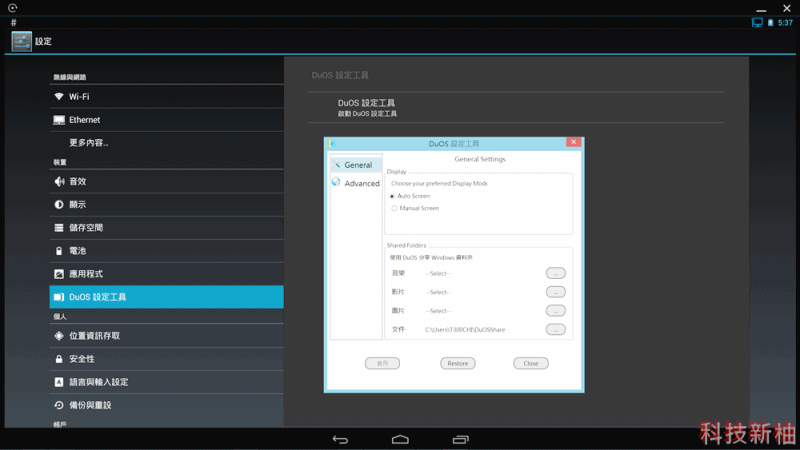
Task: Click the Settings app icon in header
Action: [21, 41]
